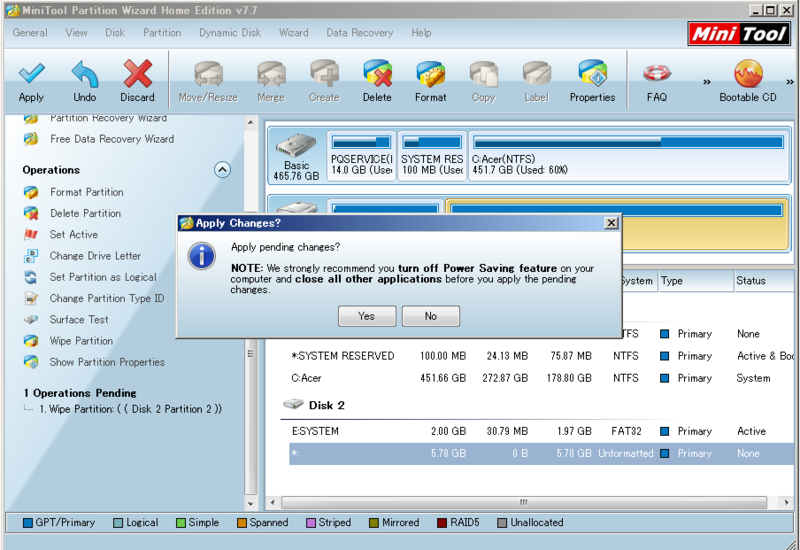Click horizontal scrollbar right arrow

(x=786, y=503)
